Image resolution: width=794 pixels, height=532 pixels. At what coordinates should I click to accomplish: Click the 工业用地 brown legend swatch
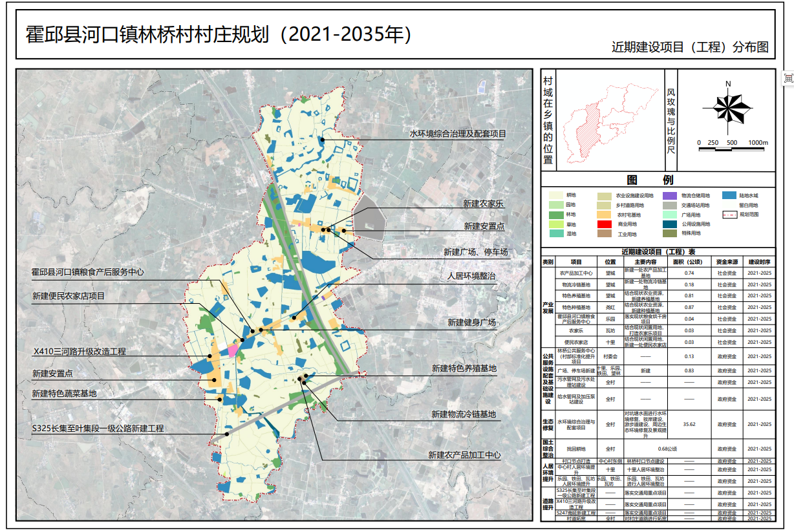click(606, 234)
